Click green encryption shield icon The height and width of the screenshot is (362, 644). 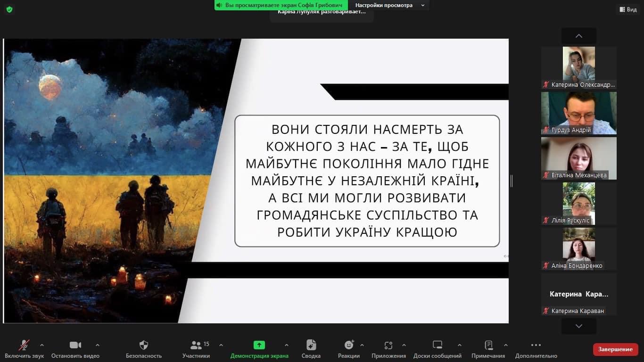(x=9, y=9)
